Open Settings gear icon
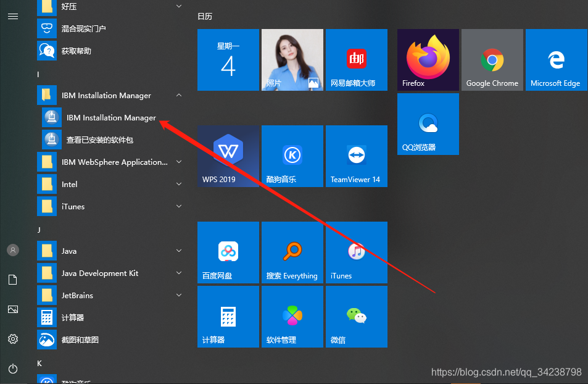Image resolution: width=588 pixels, height=384 pixels. 13,339
